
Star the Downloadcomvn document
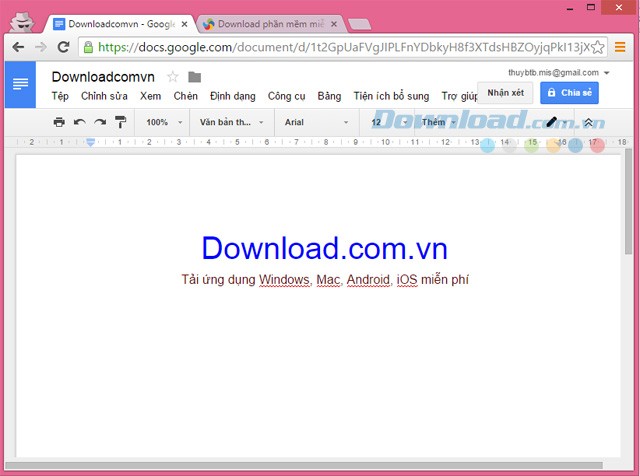[x=173, y=77]
